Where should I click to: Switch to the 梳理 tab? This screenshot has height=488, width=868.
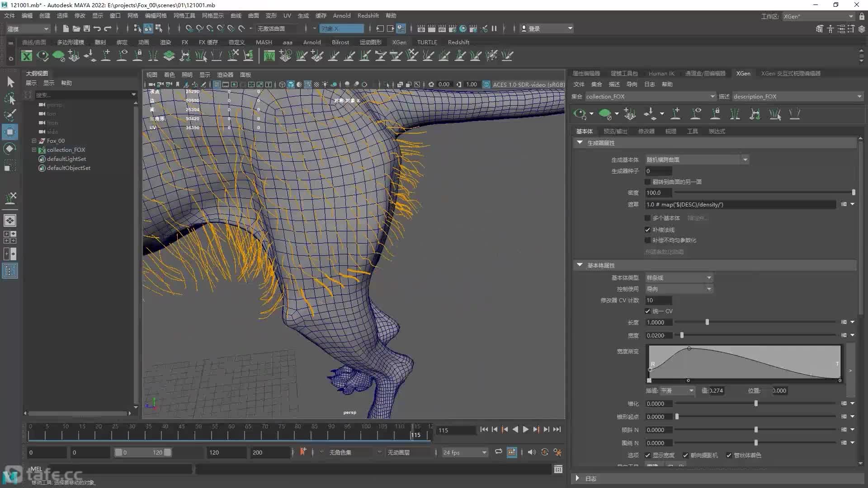[x=670, y=131]
